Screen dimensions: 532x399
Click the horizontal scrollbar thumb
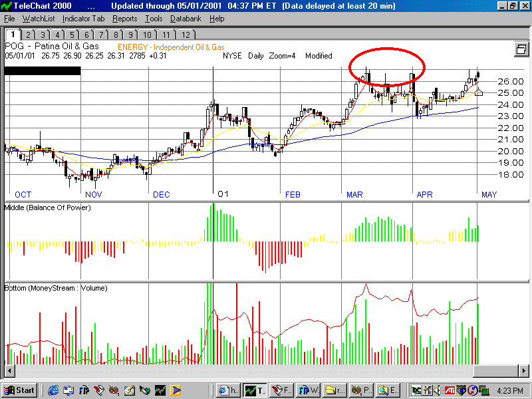pyautogui.click(x=496, y=370)
